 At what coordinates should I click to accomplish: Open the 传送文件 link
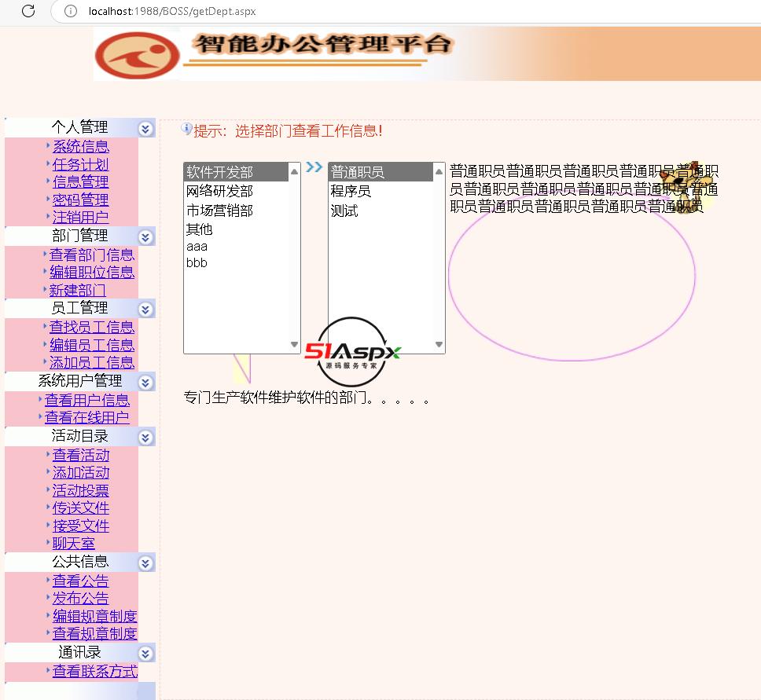80,508
